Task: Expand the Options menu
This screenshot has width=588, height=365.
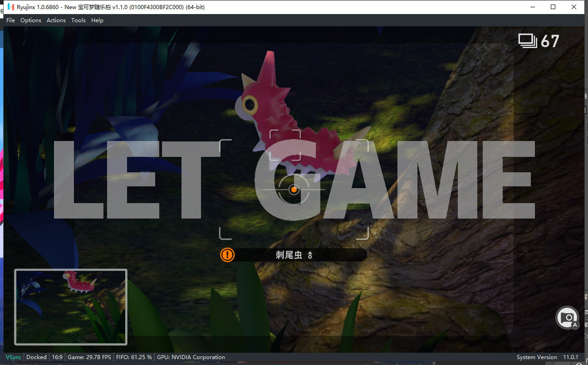Action: (x=31, y=20)
